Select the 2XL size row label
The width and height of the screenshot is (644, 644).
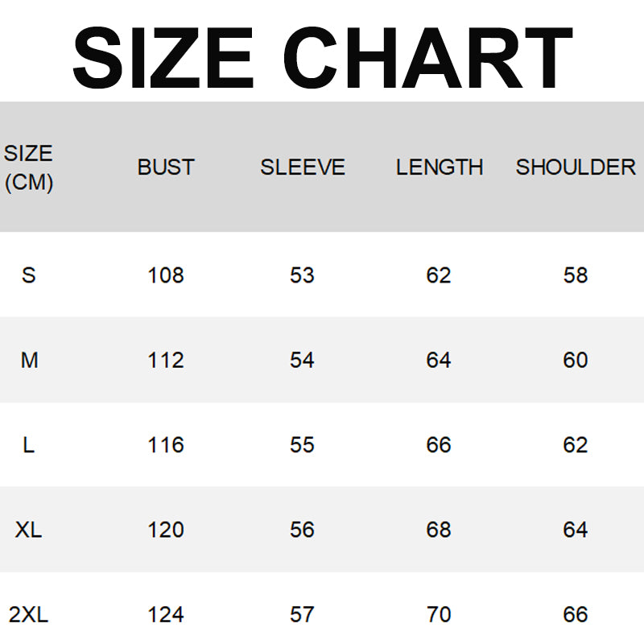[29, 615]
